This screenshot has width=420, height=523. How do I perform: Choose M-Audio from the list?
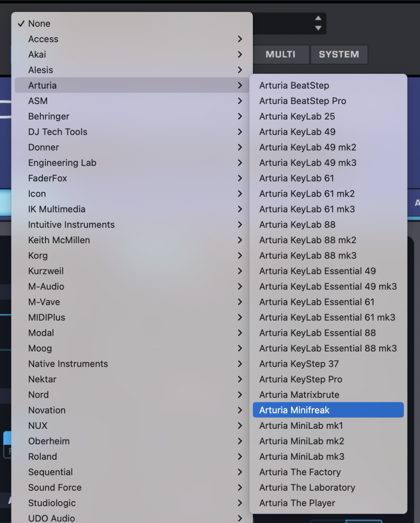[132, 287]
